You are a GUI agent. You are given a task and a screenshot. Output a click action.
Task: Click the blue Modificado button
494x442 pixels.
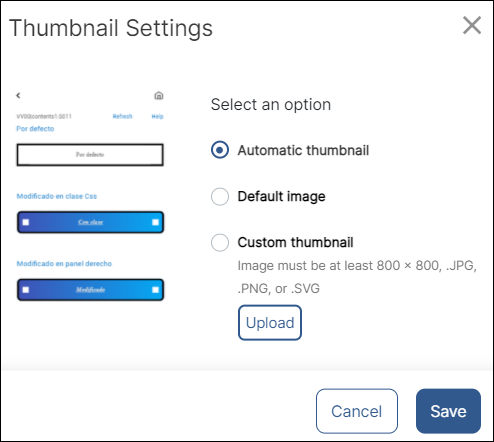[90, 290]
